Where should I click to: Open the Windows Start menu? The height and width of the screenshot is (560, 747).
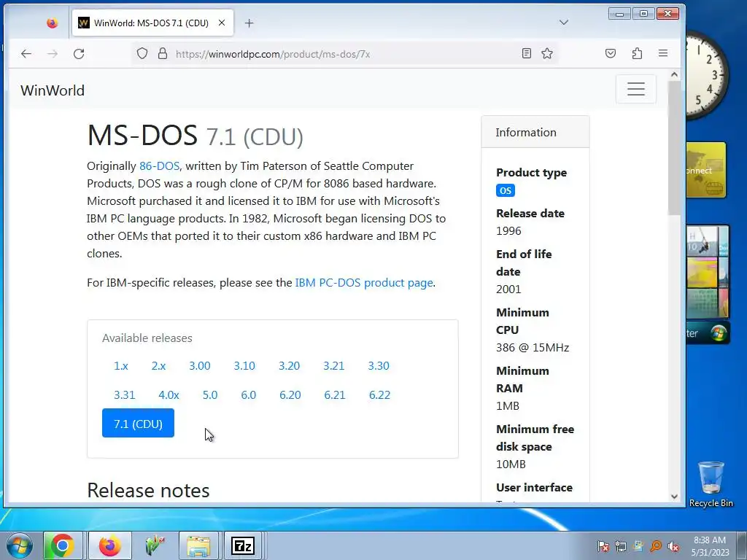click(x=20, y=545)
